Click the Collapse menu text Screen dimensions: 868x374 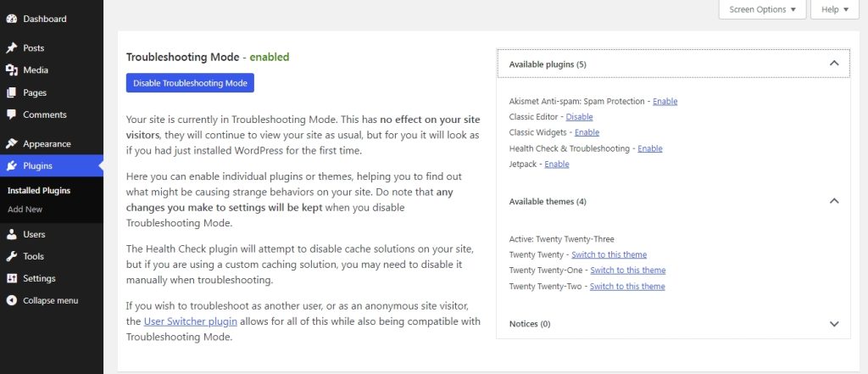[50, 301]
